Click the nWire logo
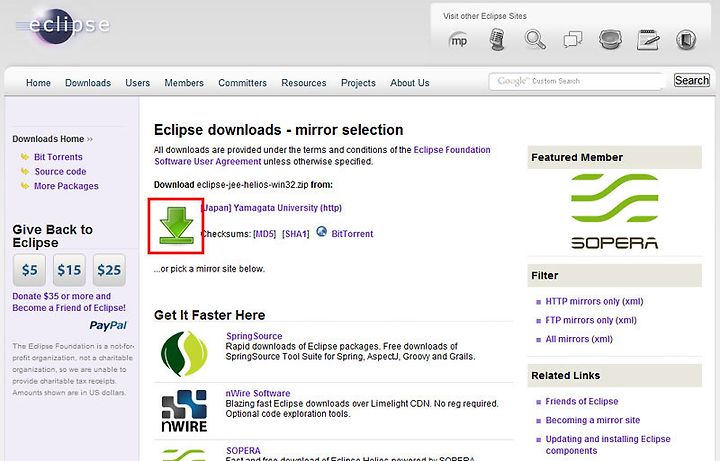720x461 pixels. coord(184,410)
